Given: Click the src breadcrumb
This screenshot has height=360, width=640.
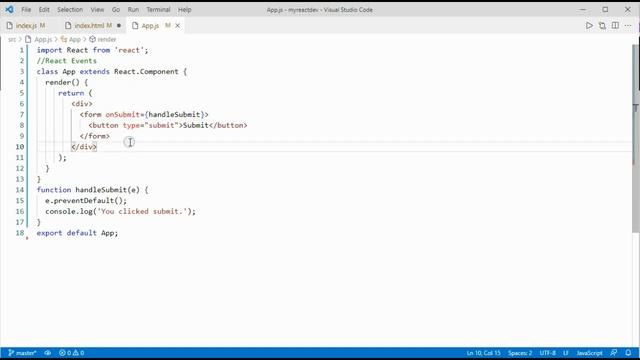Looking at the screenshot, I should 12,39.
